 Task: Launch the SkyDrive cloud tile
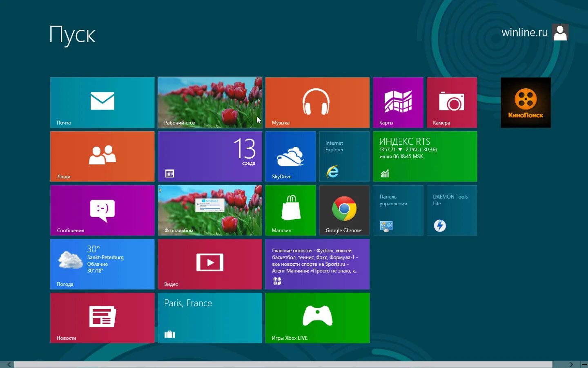click(290, 156)
